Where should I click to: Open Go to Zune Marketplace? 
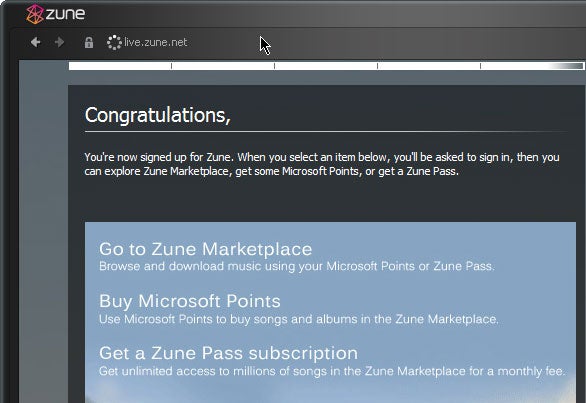click(x=206, y=249)
